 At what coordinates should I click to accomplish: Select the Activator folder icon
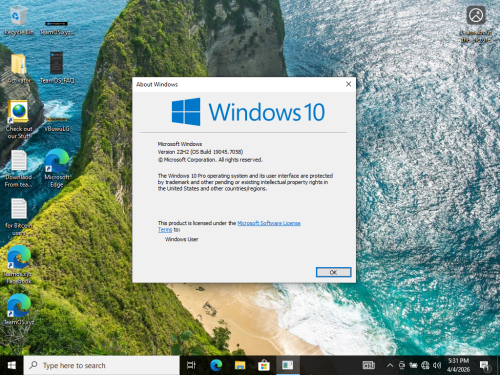click(19, 68)
